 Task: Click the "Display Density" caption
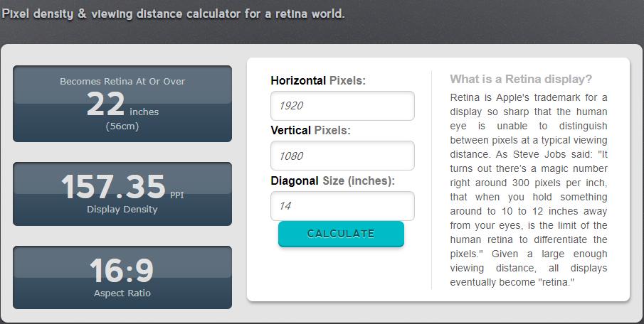[122, 210]
